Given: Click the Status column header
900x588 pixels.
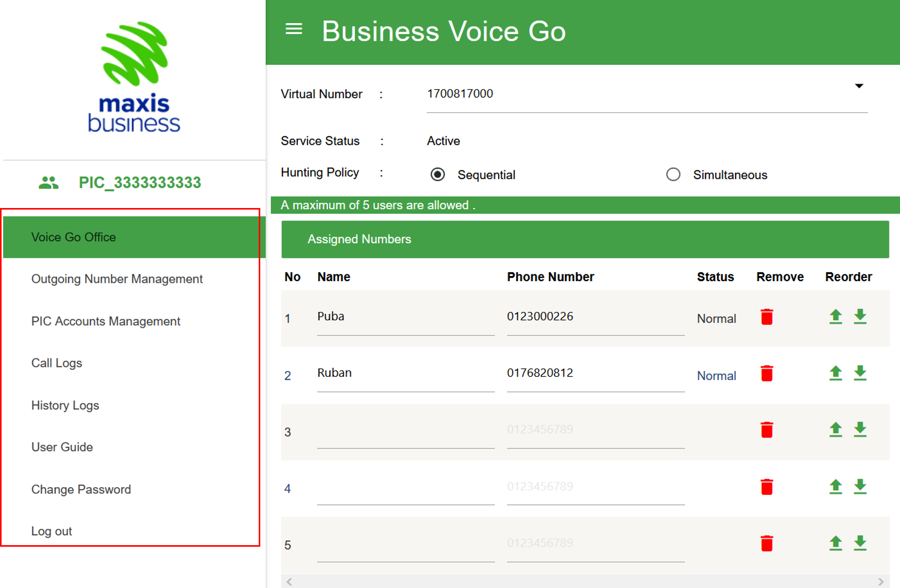Looking at the screenshot, I should pos(715,277).
